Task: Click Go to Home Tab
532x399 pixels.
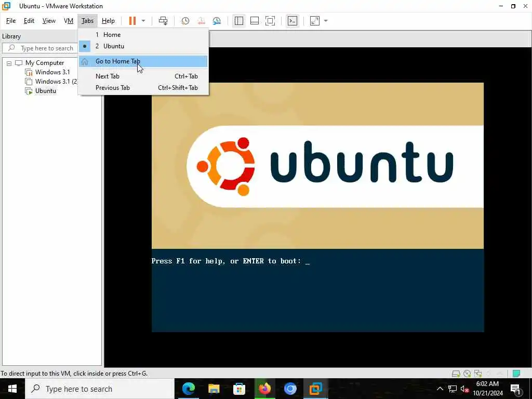Action: click(x=143, y=61)
